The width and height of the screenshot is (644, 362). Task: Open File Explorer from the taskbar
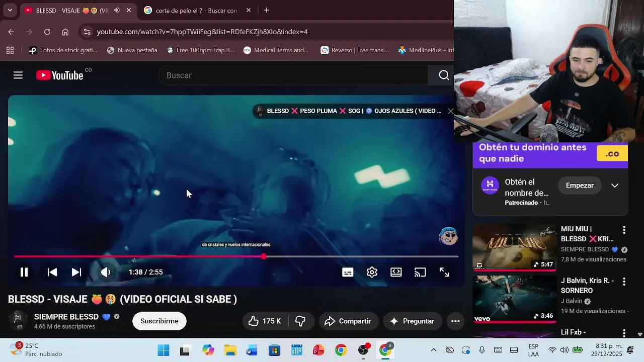click(230, 350)
